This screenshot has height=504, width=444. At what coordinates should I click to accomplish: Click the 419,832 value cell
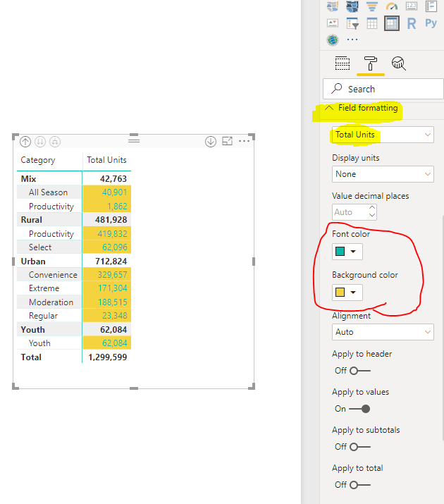[x=106, y=234]
